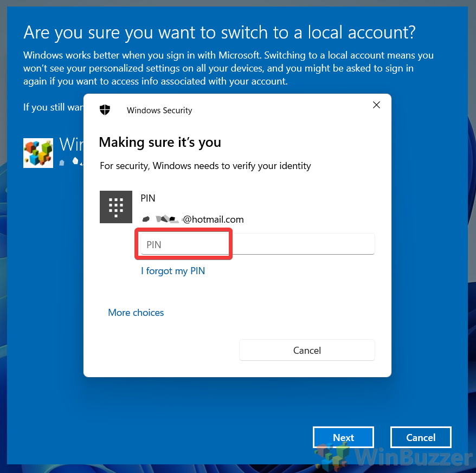This screenshot has height=473, width=476.
Task: Click 'For security, Windows needs to verify' text
Action: click(x=205, y=166)
